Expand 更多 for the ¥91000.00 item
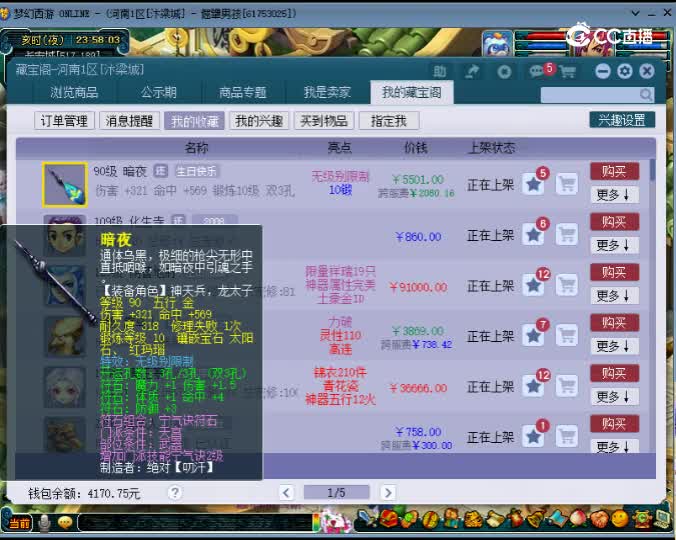 (x=614, y=296)
